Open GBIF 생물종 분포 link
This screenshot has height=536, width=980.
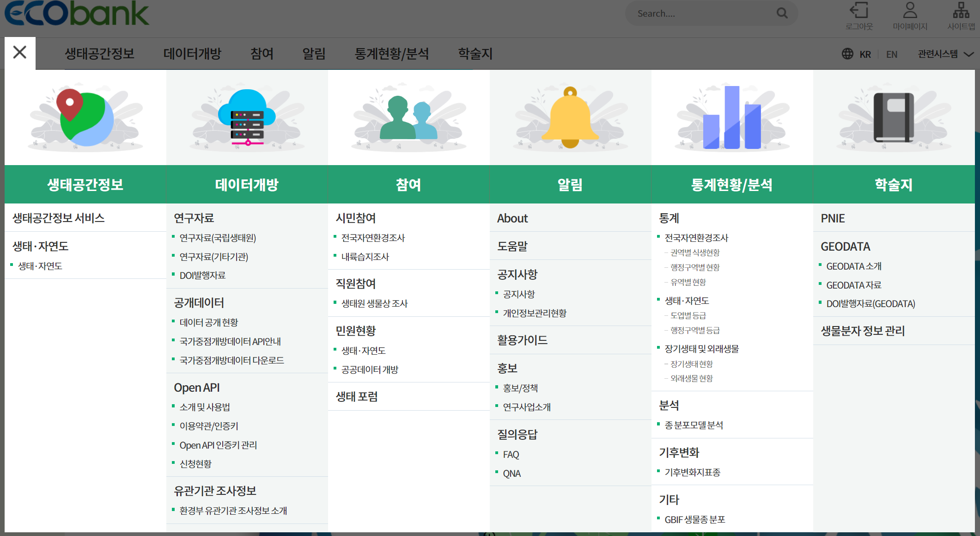(694, 519)
